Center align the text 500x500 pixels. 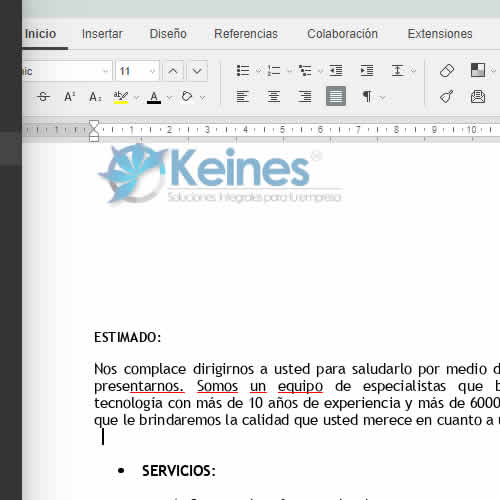pos(274,97)
